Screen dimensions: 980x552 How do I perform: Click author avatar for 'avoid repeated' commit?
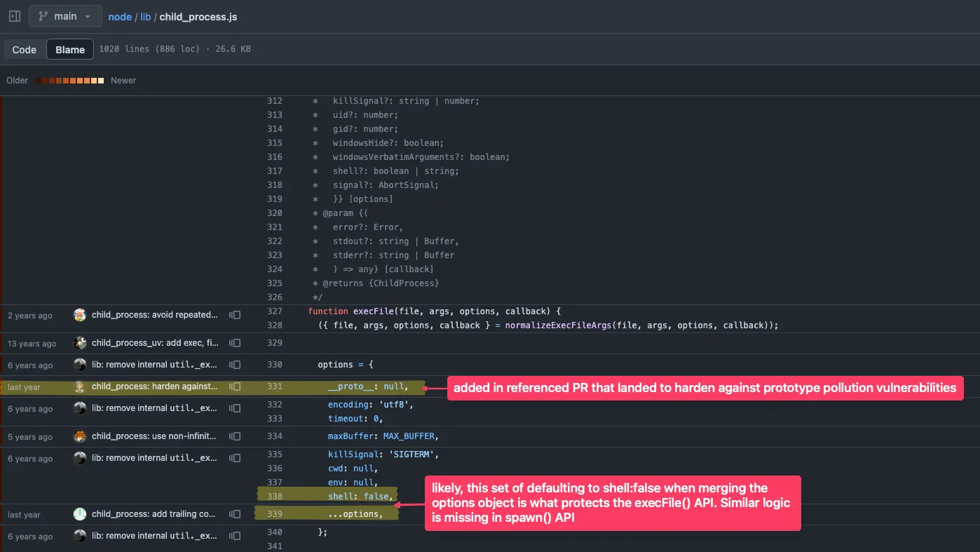point(80,315)
